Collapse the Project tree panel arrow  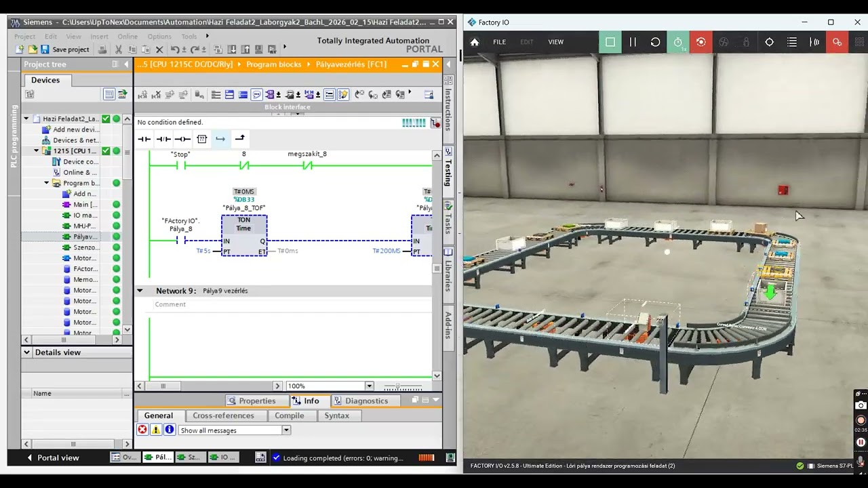click(126, 64)
